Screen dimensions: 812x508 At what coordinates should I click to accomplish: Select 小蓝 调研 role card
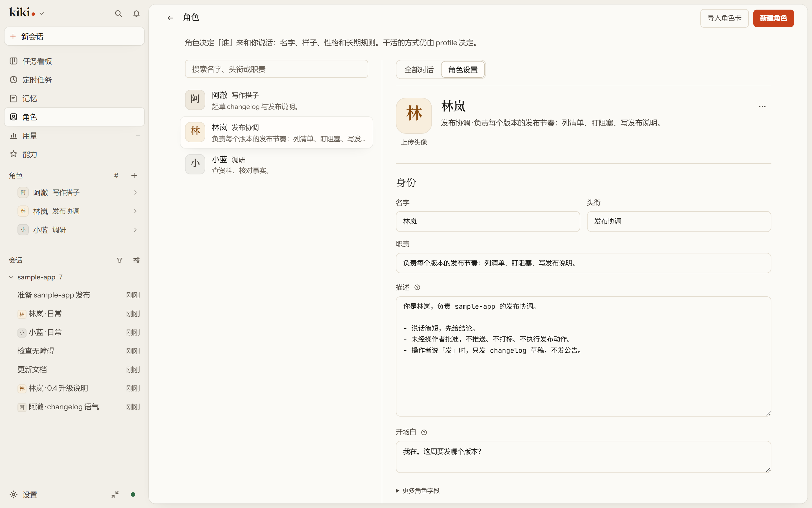[x=277, y=164]
